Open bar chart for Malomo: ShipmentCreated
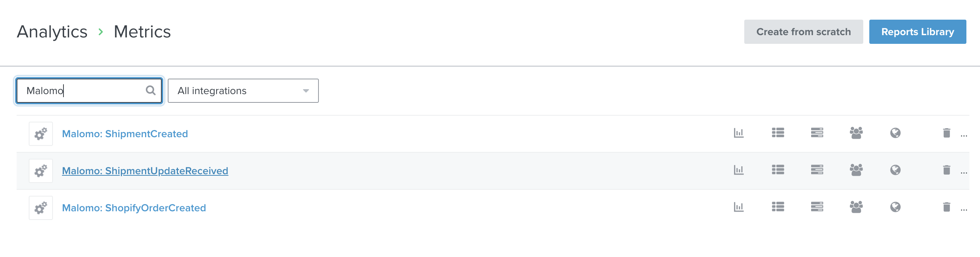This screenshot has width=980, height=257. [739, 133]
